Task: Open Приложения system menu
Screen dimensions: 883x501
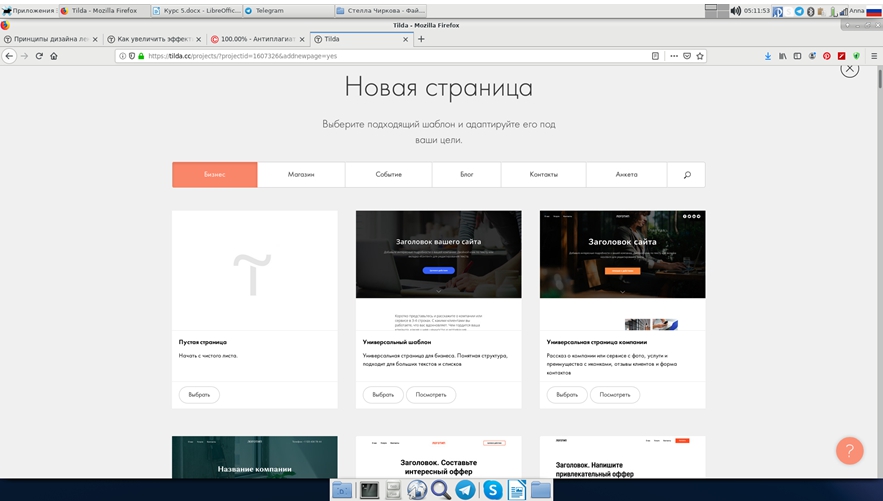Action: 28,11
